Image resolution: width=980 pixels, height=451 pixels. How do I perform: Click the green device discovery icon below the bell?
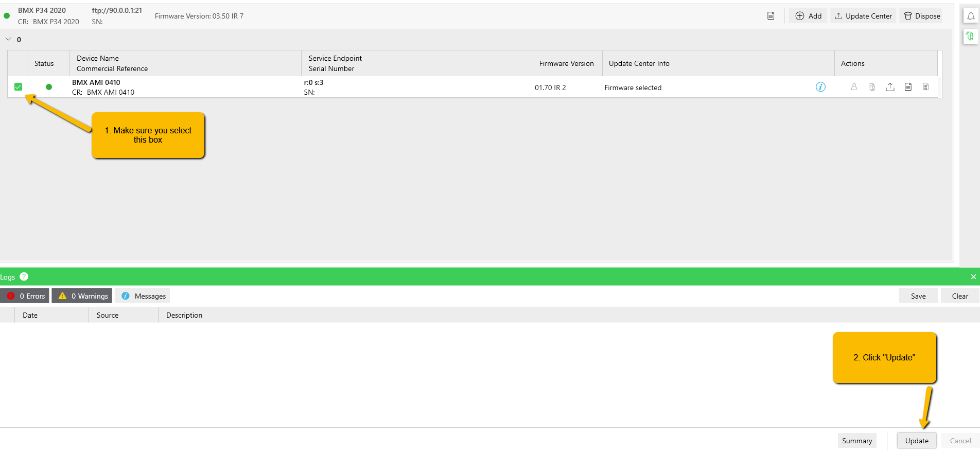pyautogui.click(x=970, y=36)
